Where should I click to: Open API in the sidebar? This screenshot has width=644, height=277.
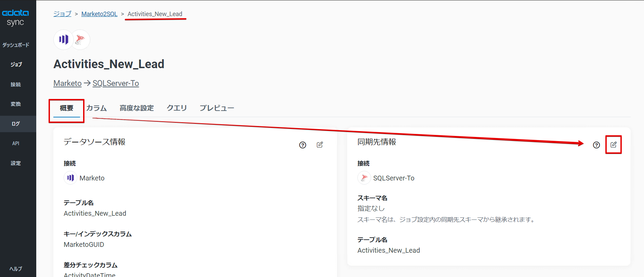16,143
